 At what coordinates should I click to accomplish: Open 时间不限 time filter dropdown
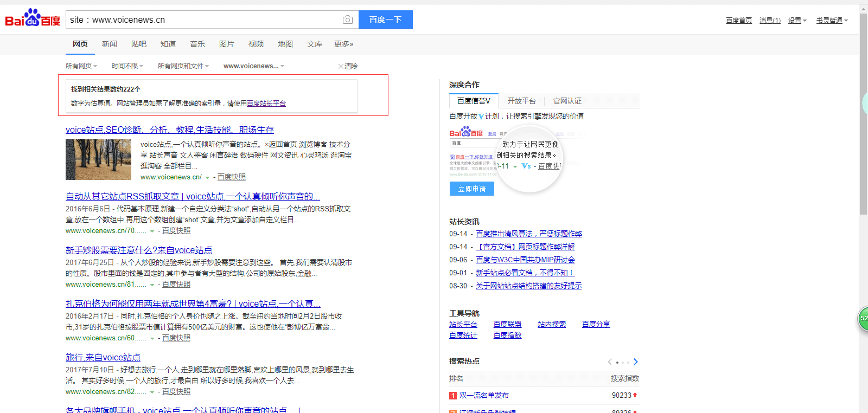[x=127, y=66]
